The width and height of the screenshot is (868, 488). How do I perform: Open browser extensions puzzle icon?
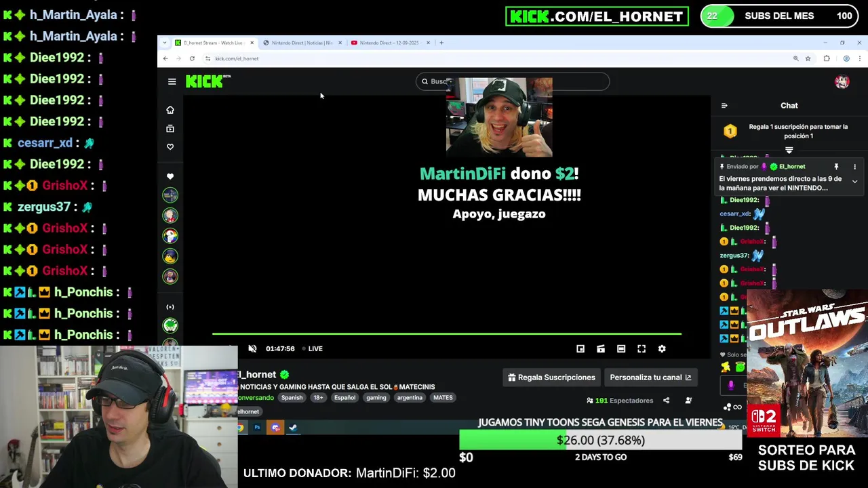coord(827,59)
